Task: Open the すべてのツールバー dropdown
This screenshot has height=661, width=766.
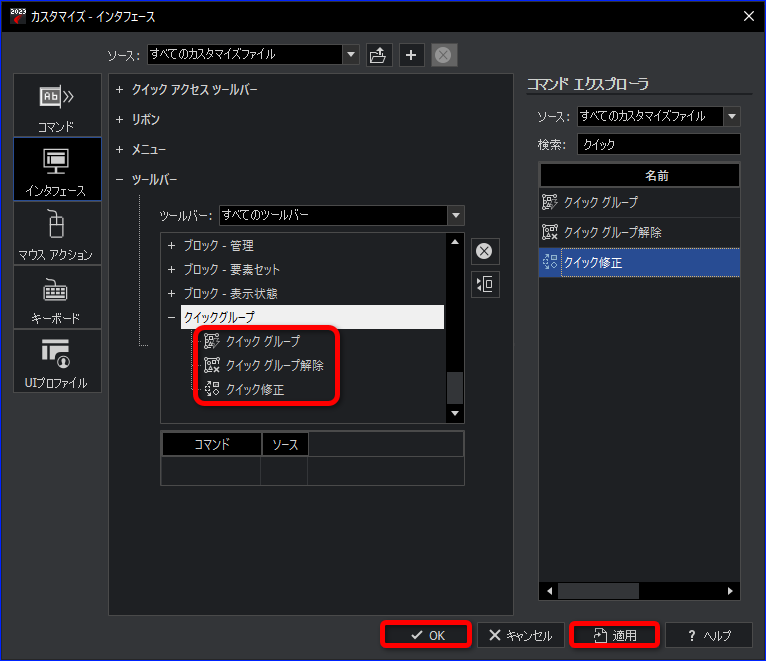Action: tap(456, 215)
